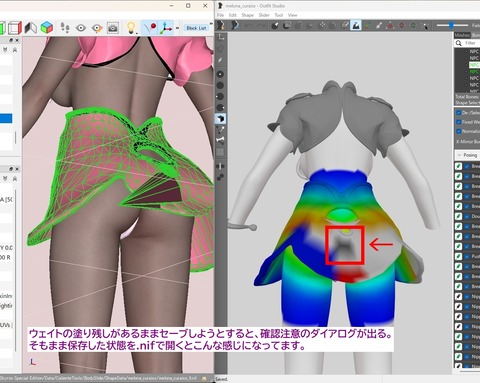Screen dimensions: 480x383
Task: Toggle the red-dot vertex select icon
Action: (150, 28)
